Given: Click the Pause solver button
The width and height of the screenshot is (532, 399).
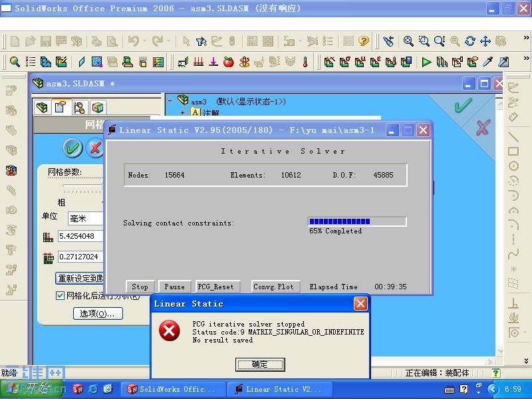Looking at the screenshot, I should pos(175,287).
